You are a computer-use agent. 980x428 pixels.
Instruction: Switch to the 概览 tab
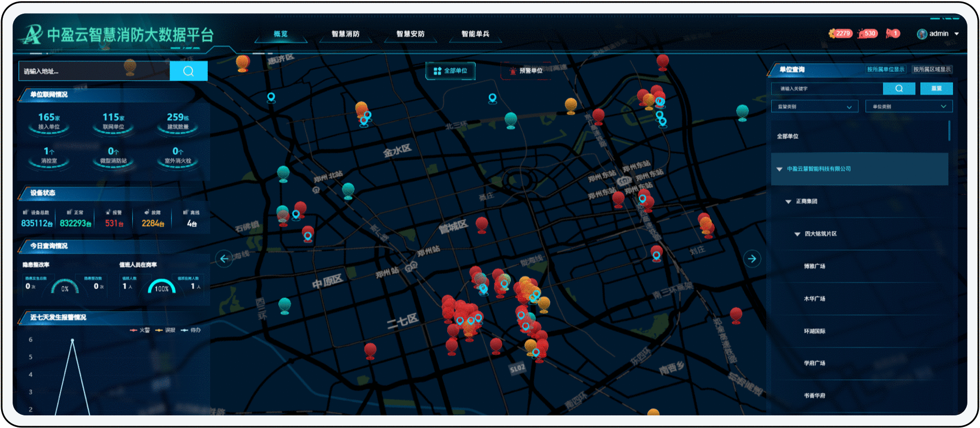pos(281,34)
